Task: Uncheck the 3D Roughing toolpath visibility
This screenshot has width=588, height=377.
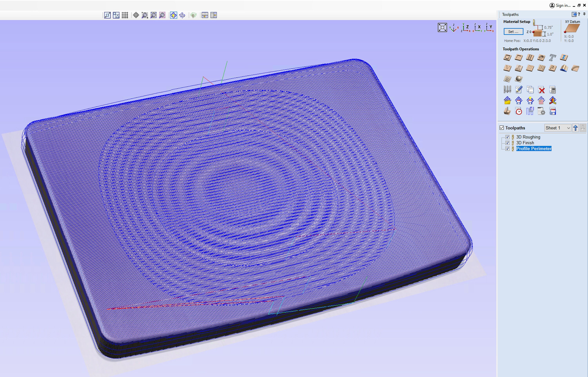Action: (x=508, y=137)
